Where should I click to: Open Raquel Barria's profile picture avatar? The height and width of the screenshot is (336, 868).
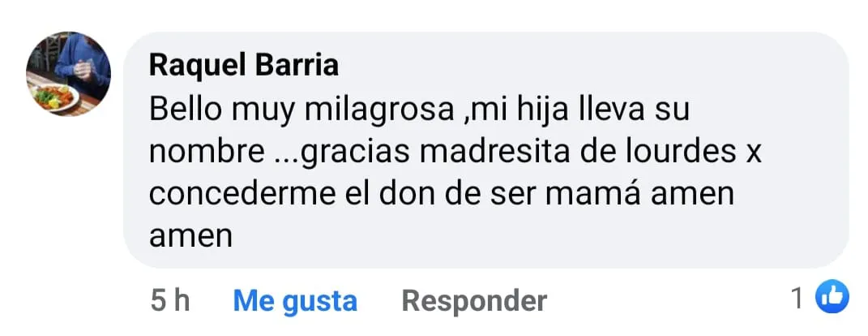pos(68,74)
